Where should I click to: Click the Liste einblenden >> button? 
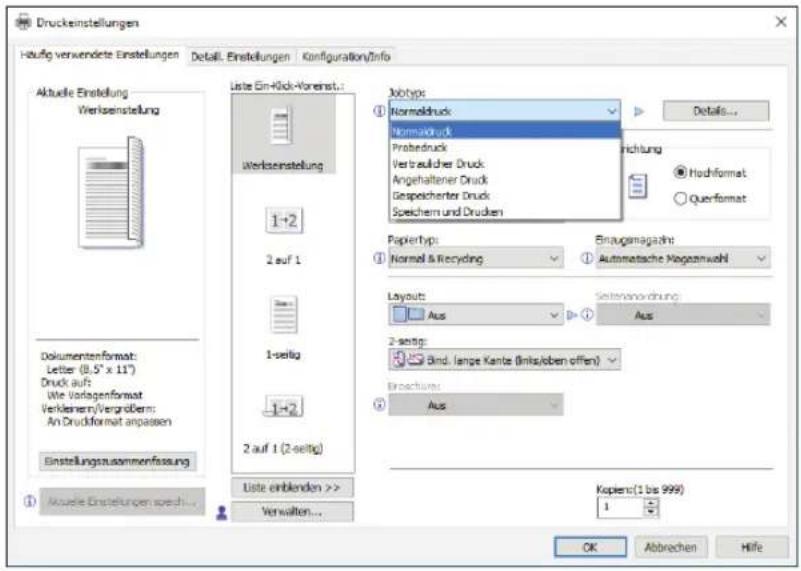[292, 488]
